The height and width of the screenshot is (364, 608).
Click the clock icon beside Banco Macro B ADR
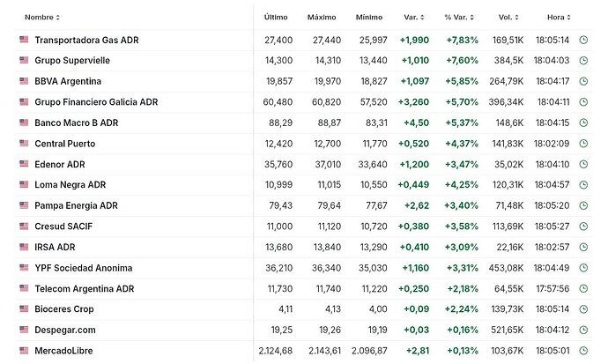(x=583, y=123)
